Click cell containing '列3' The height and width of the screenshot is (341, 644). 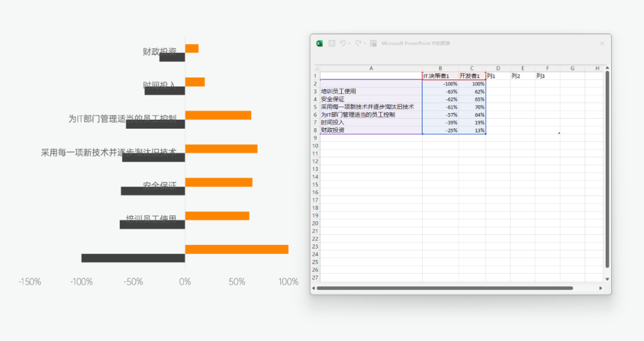[547, 76]
